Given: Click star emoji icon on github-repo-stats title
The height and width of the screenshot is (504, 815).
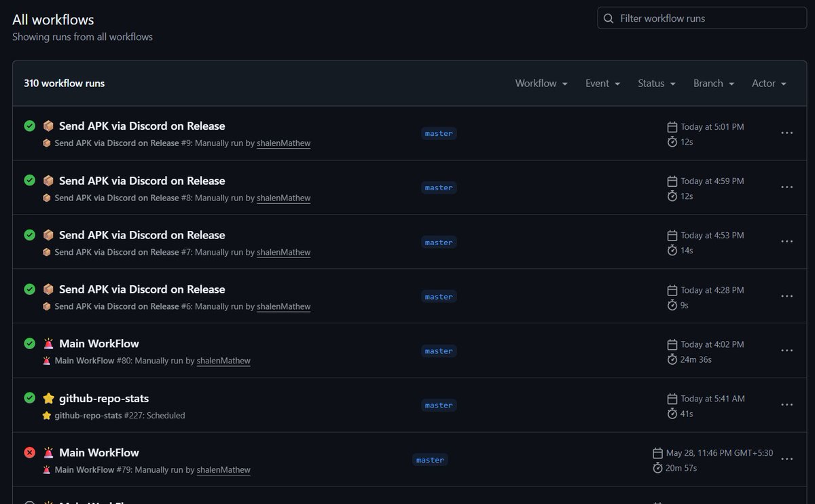Looking at the screenshot, I should pyautogui.click(x=48, y=398).
